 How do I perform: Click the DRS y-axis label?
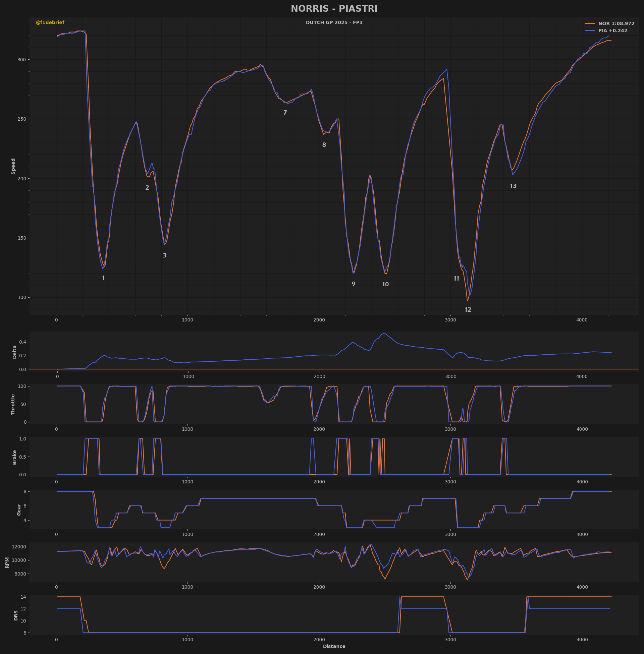coord(16,615)
